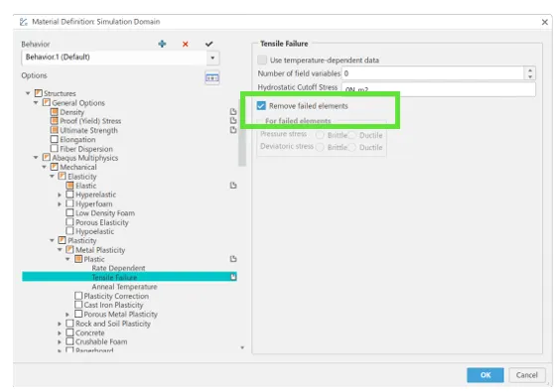Select Ductile for Pressure stress
Screen dimensions: 554x392
351,135
